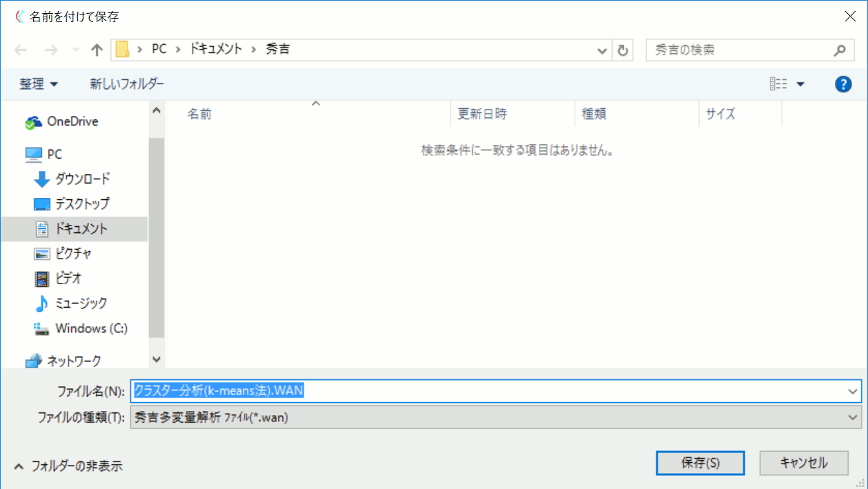Select ドキュメント in the navigation pane

click(74, 229)
